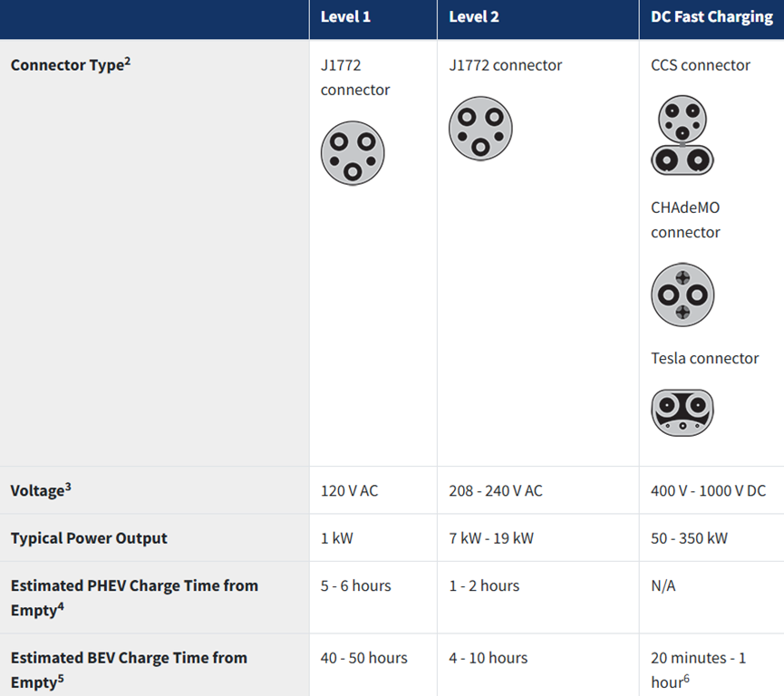This screenshot has width=784, height=696.
Task: Click the Level 2 column header
Action: 474,17
